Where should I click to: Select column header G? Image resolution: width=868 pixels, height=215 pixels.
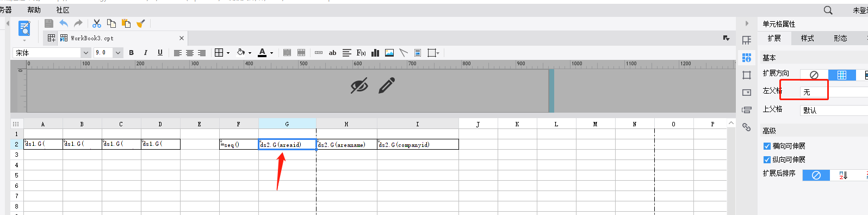click(287, 124)
